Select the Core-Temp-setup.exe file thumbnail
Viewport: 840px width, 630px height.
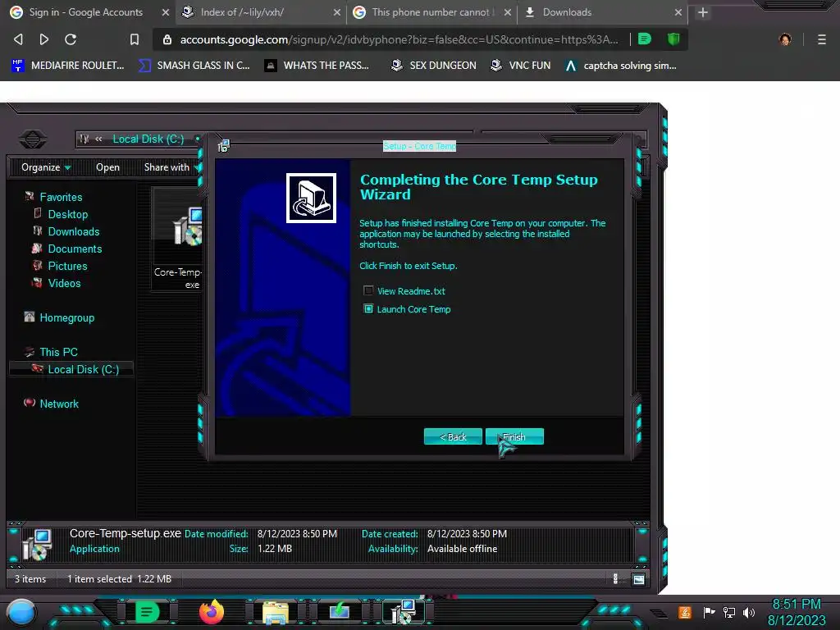tap(177, 239)
